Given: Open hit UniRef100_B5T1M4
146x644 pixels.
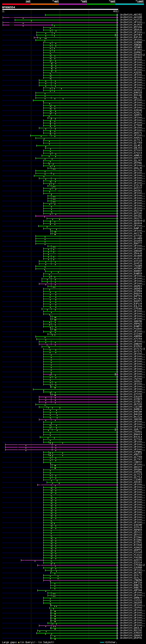Looking at the screenshot, I should pos(131,27).
